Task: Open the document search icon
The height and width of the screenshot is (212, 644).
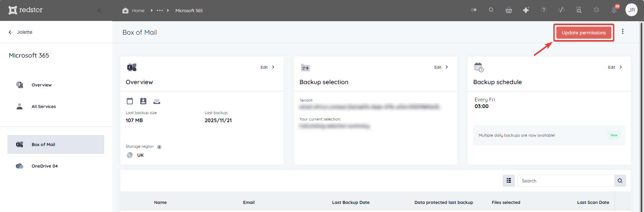Action: coord(579,10)
